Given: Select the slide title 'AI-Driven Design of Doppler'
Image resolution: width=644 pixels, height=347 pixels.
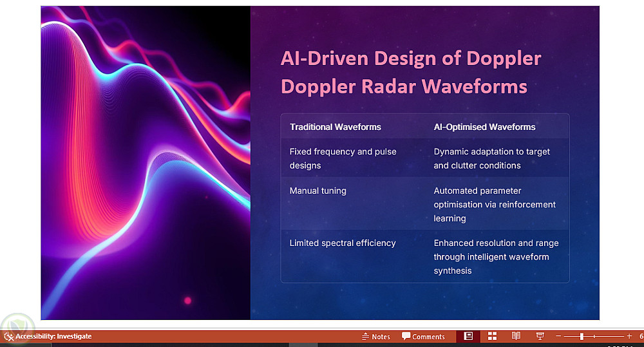Looking at the screenshot, I should [411, 59].
